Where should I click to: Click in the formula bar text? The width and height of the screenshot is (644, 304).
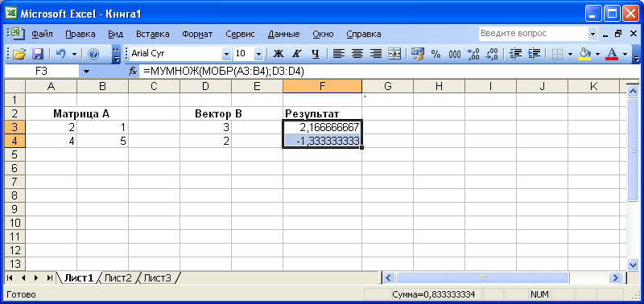[224, 72]
